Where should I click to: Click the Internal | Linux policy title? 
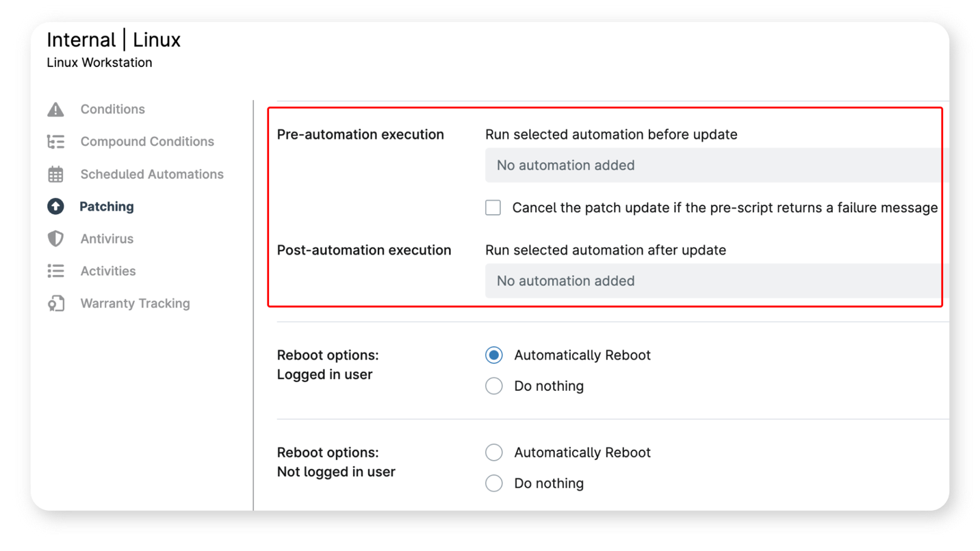click(113, 39)
